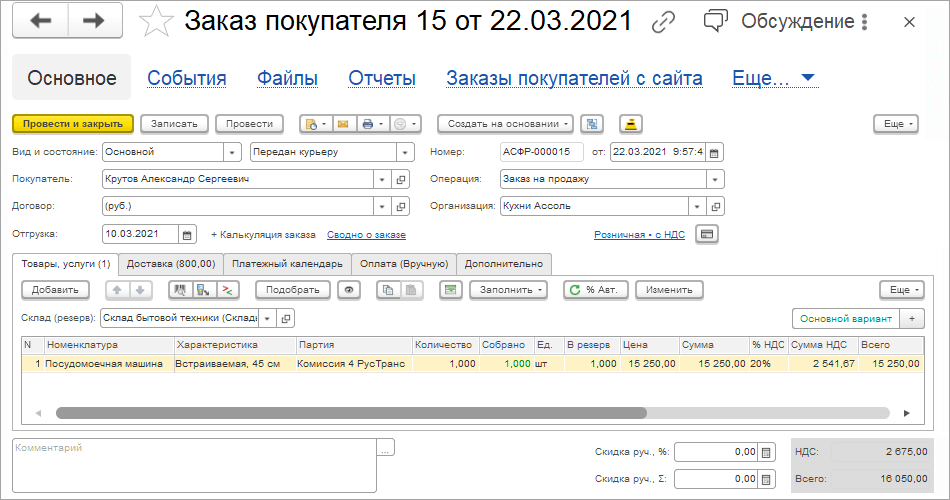950x500 pixels.
Task: Expand the Склад (резерв) dropdown arrow
Action: (x=267, y=318)
